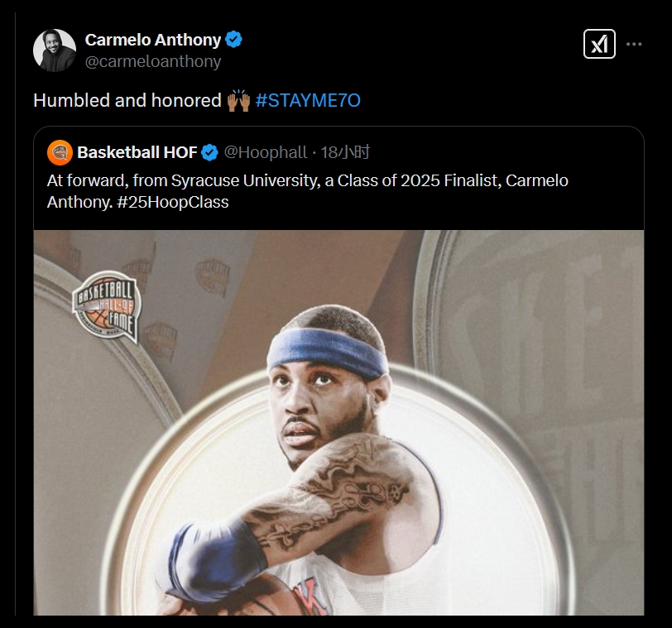Screen dimensions: 672x628
Task: Click Carmelo Anthony's profile avatar
Action: point(55,50)
